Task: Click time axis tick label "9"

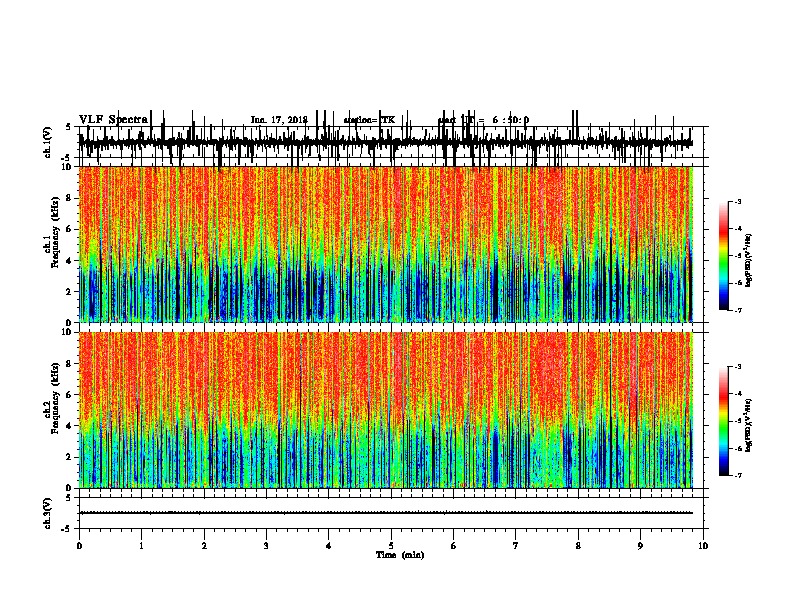Action: [640, 546]
